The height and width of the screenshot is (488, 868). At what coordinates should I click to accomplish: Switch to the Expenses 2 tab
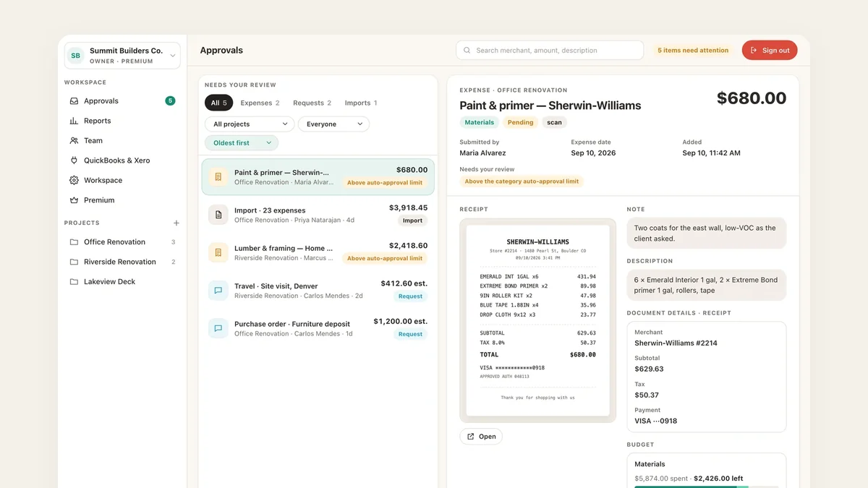[260, 103]
